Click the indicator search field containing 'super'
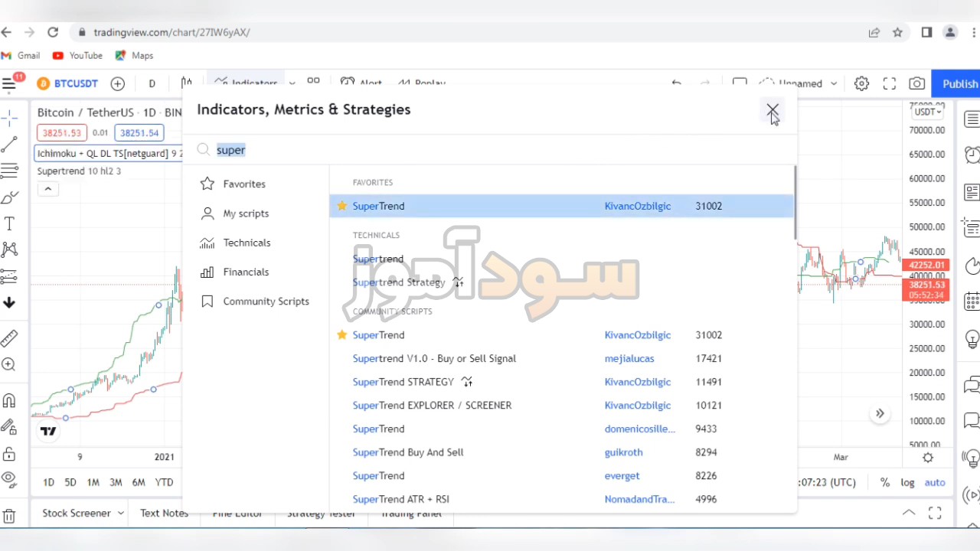This screenshot has width=980, height=551. 490,150
